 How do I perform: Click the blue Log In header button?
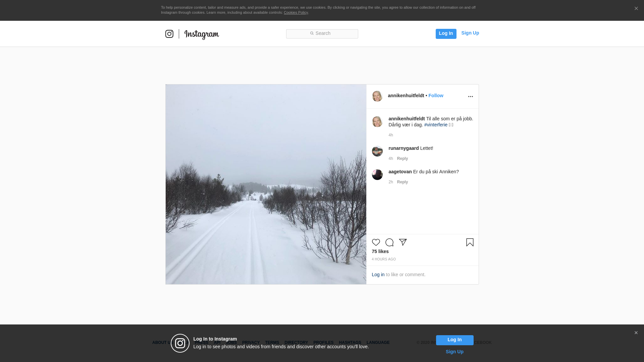[x=446, y=34]
